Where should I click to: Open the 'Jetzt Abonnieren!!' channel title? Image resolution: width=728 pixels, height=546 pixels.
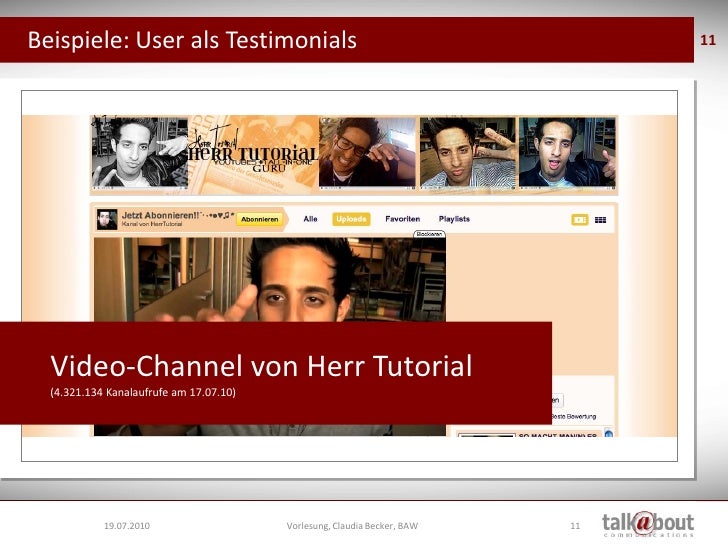point(178,215)
